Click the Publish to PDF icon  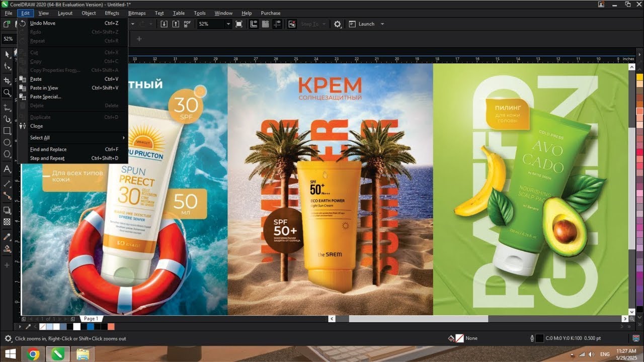click(x=187, y=24)
